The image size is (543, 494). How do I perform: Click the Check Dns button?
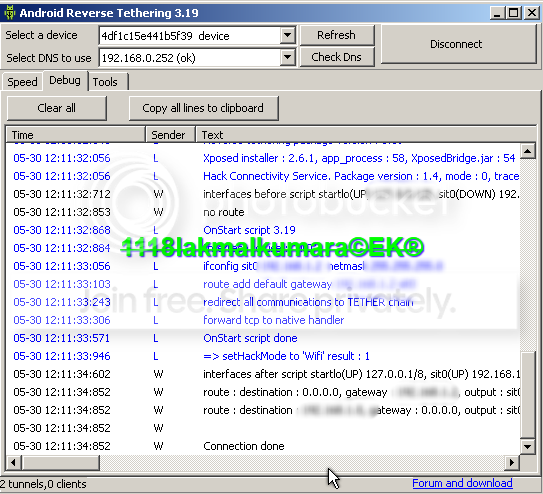(x=337, y=57)
